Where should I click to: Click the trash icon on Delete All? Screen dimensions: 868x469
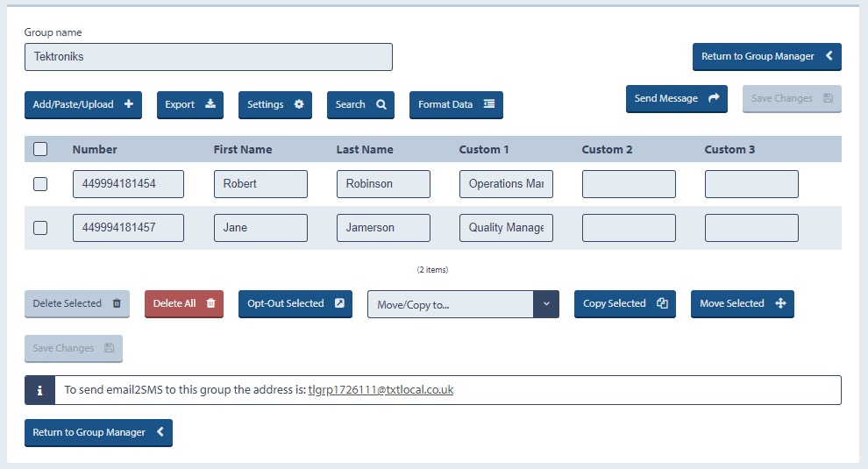(211, 303)
